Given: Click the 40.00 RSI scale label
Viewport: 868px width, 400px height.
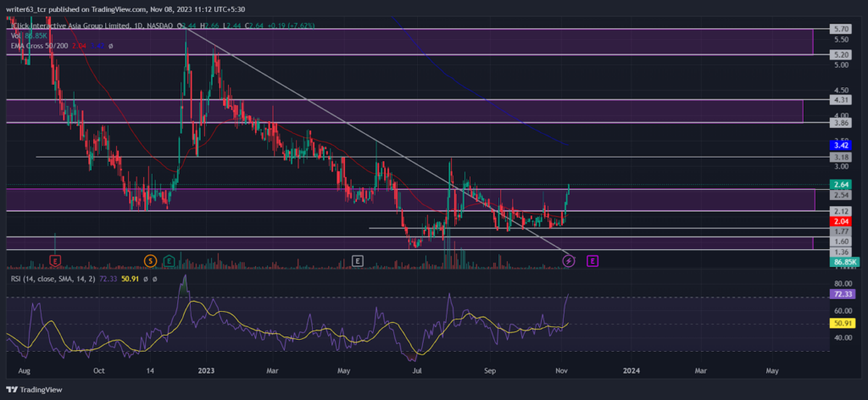Looking at the screenshot, I should pos(843,337).
